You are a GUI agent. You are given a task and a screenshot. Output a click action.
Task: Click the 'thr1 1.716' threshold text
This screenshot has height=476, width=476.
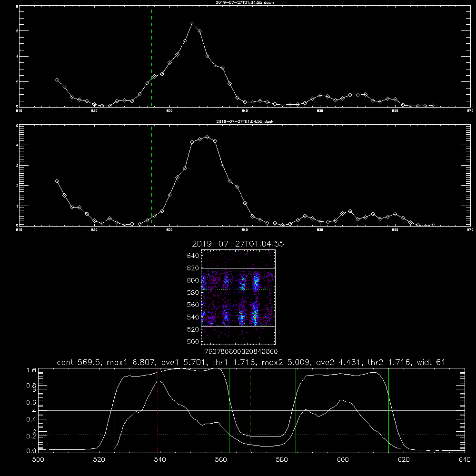tap(236, 362)
